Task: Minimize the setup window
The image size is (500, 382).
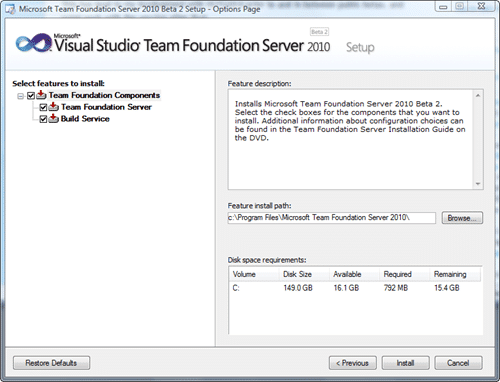Action: (x=443, y=6)
